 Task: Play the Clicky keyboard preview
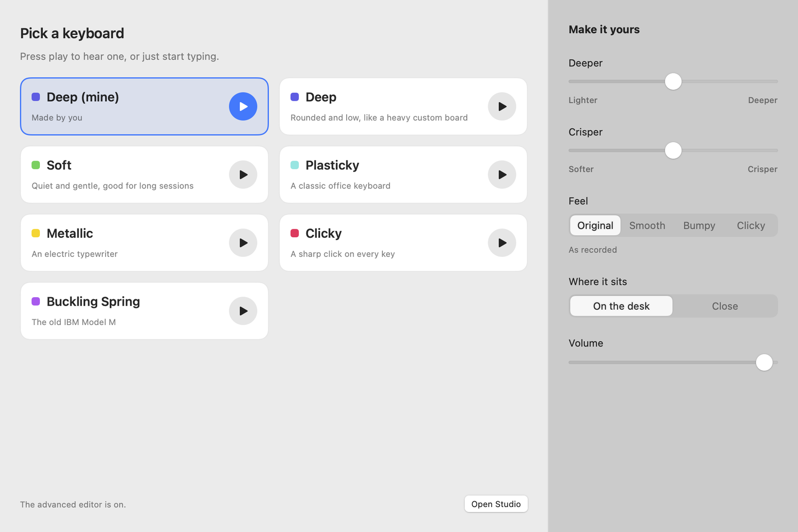click(x=502, y=243)
